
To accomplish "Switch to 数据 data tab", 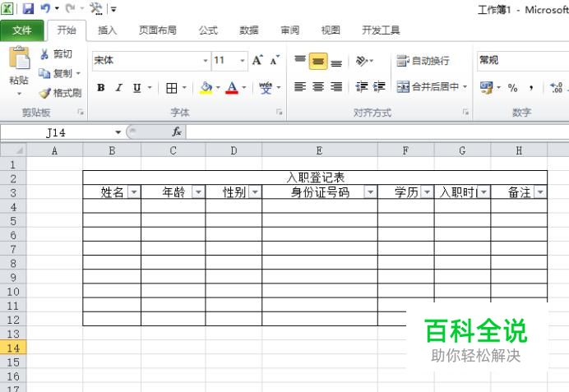I will point(249,30).
